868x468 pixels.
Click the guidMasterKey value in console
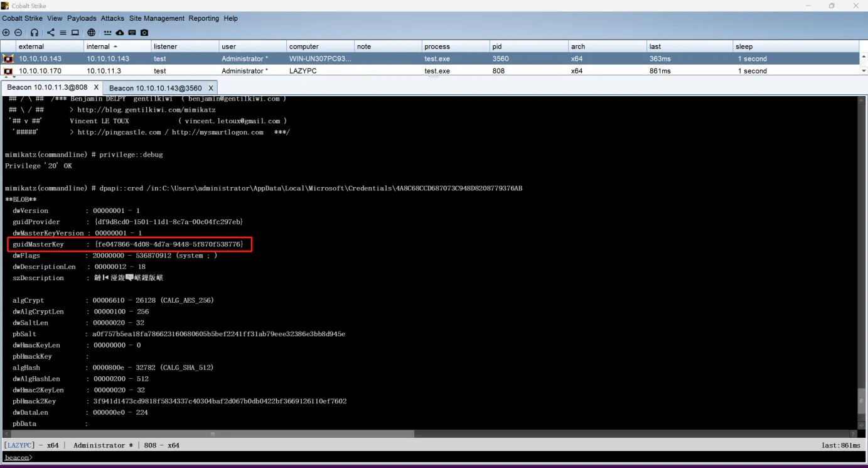point(169,244)
